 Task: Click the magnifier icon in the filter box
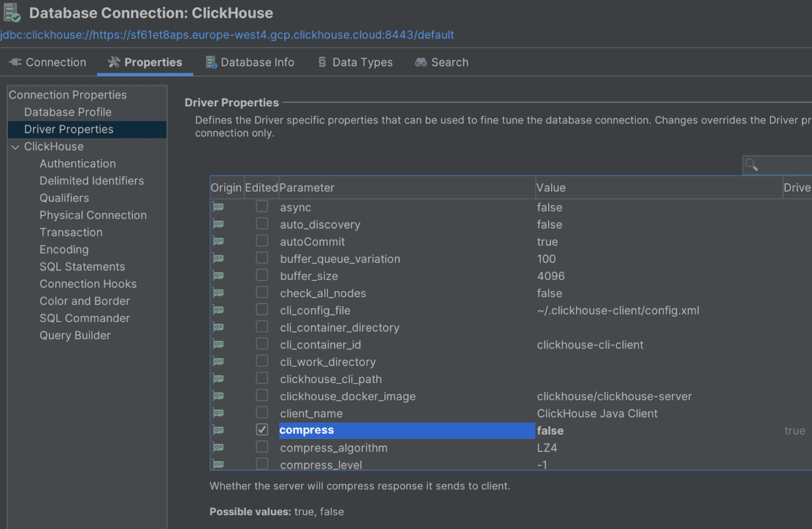(752, 165)
